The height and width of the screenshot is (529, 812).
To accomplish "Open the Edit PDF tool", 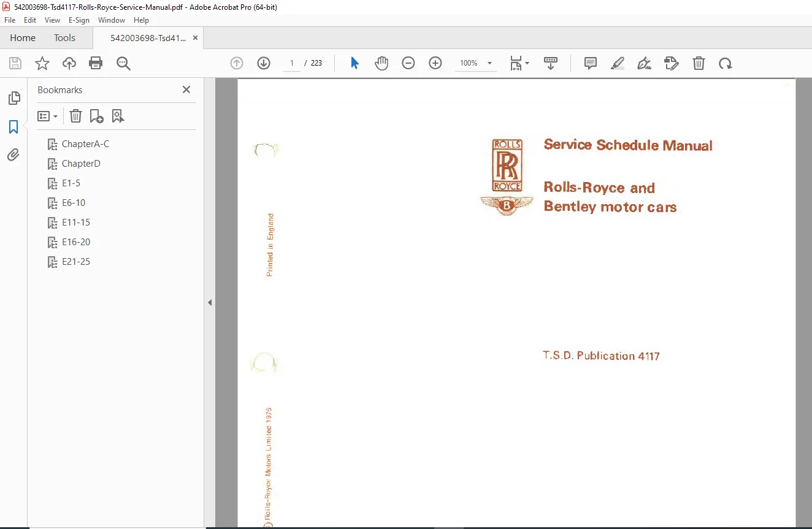I will click(672, 63).
